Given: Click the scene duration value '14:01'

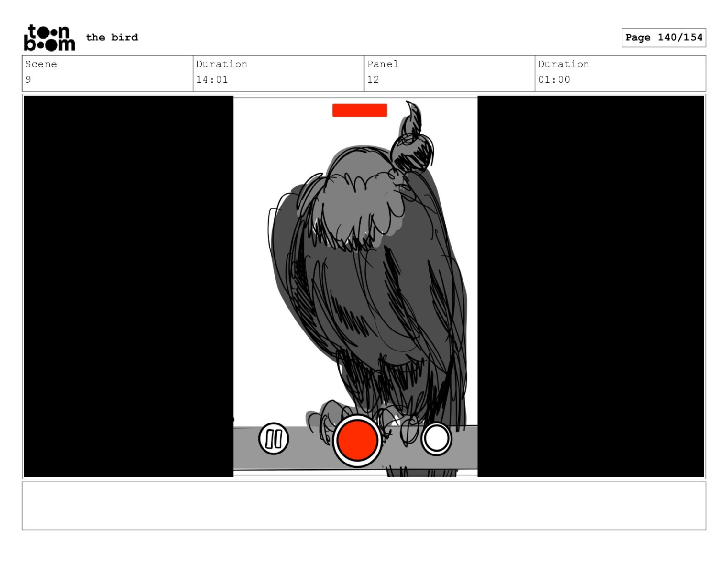Looking at the screenshot, I should pos(212,80).
